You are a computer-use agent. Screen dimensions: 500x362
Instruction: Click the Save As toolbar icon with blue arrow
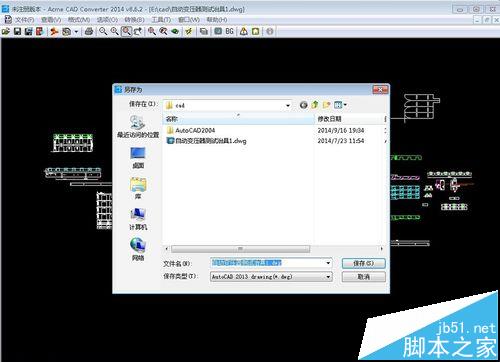click(29, 31)
